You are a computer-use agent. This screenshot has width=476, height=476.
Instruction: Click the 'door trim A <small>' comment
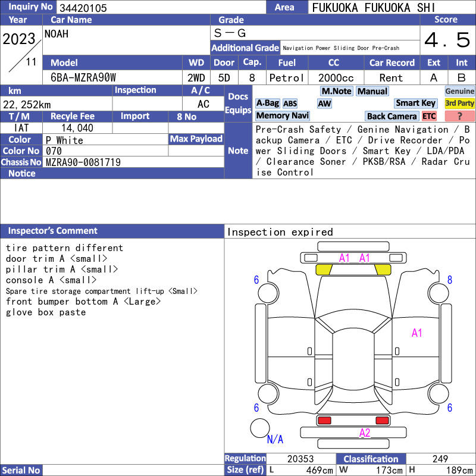(x=57, y=259)
